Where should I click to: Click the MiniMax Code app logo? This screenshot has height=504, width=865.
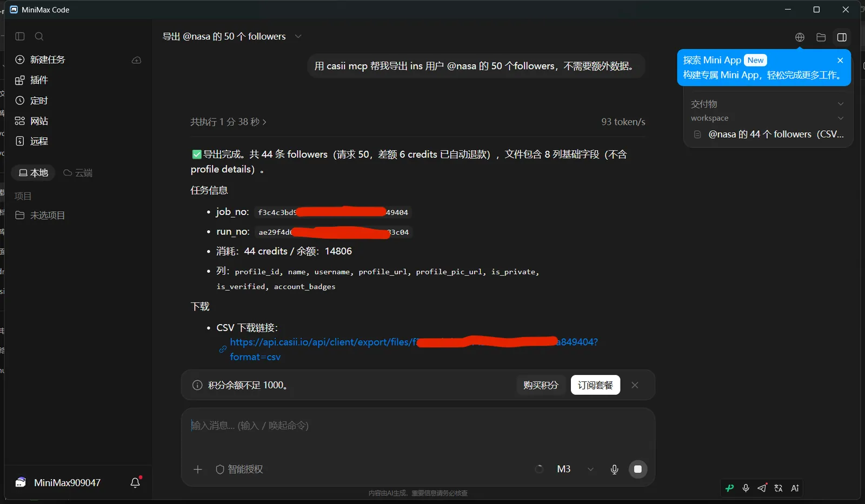[14, 10]
